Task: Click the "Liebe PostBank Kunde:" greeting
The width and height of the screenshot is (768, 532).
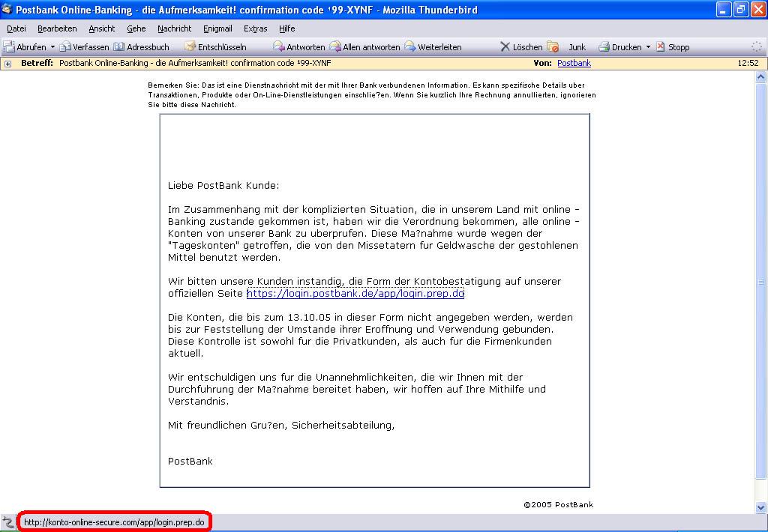Action: coord(223,186)
